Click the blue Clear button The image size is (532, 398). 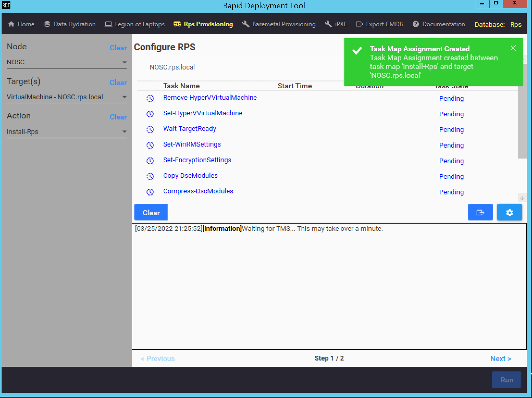151,212
